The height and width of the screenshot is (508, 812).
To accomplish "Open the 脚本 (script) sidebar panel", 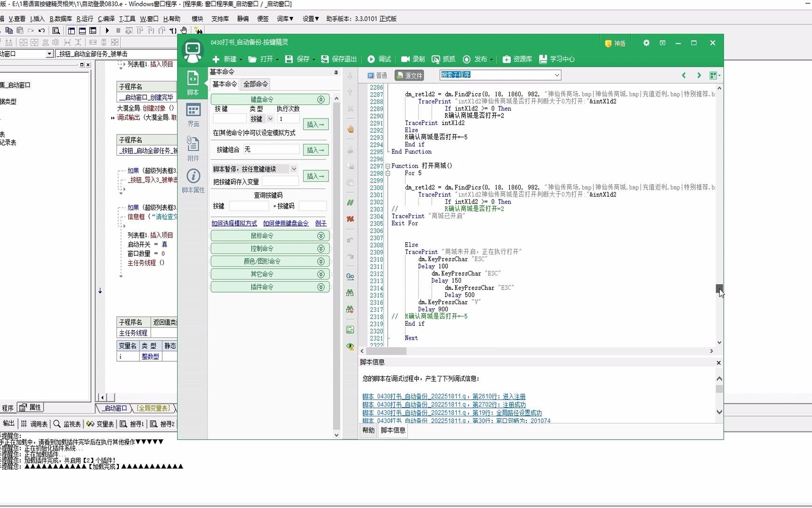I will [193, 83].
